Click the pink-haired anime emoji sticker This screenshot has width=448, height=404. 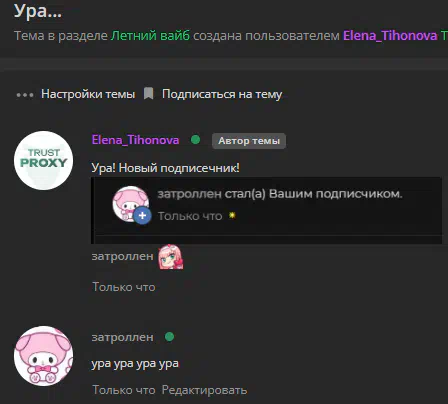(x=171, y=257)
